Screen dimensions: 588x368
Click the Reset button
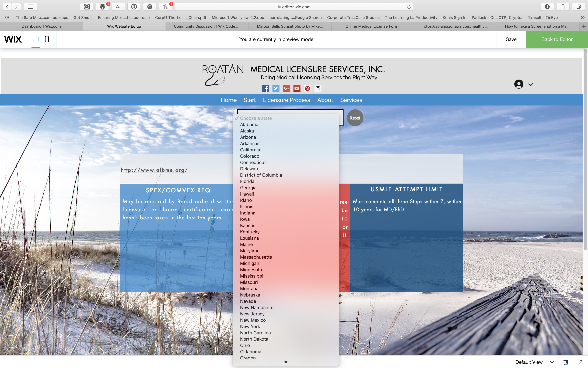point(355,118)
